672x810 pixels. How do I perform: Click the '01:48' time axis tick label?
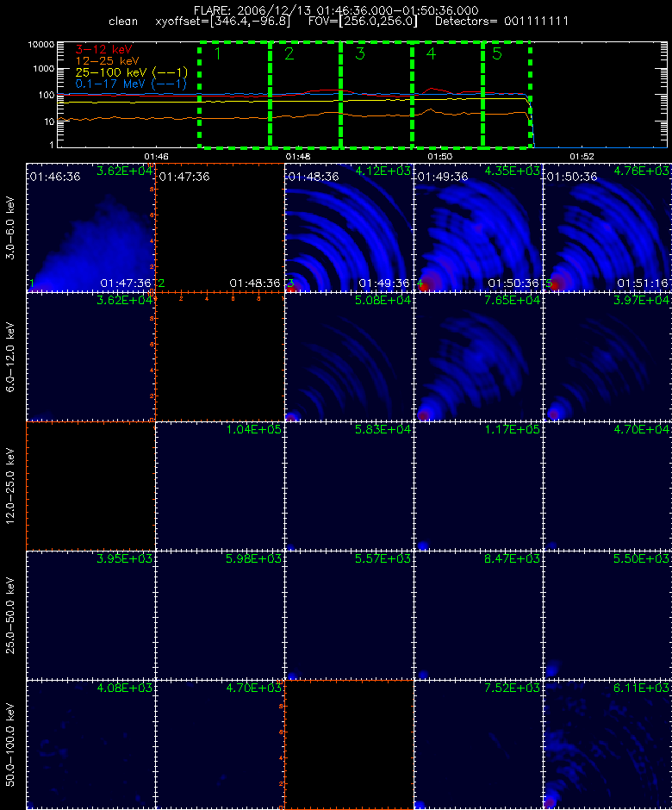pos(298,156)
